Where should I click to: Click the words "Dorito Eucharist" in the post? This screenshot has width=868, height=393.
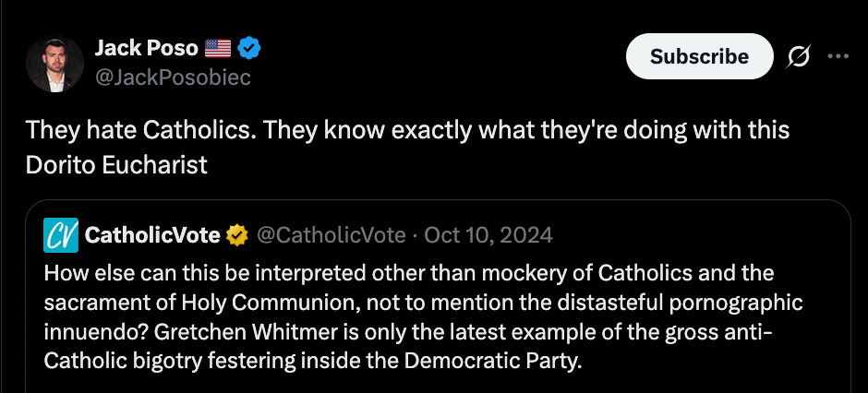coord(116,165)
